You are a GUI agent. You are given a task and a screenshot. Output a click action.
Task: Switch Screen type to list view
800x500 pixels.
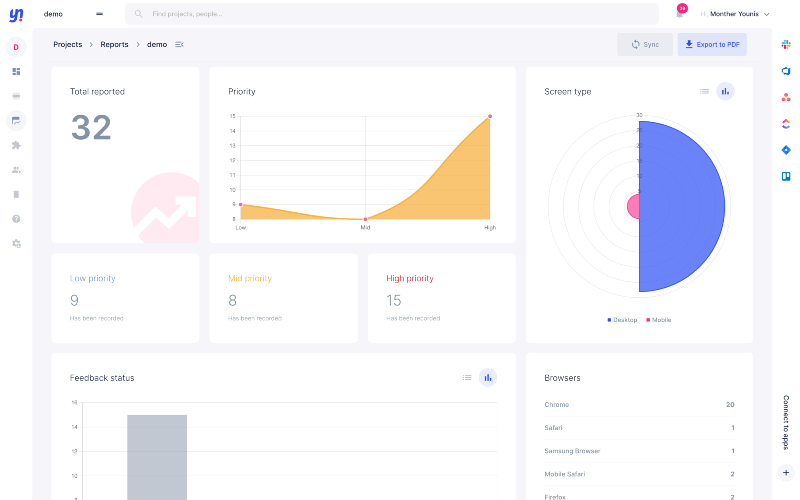coord(704,91)
